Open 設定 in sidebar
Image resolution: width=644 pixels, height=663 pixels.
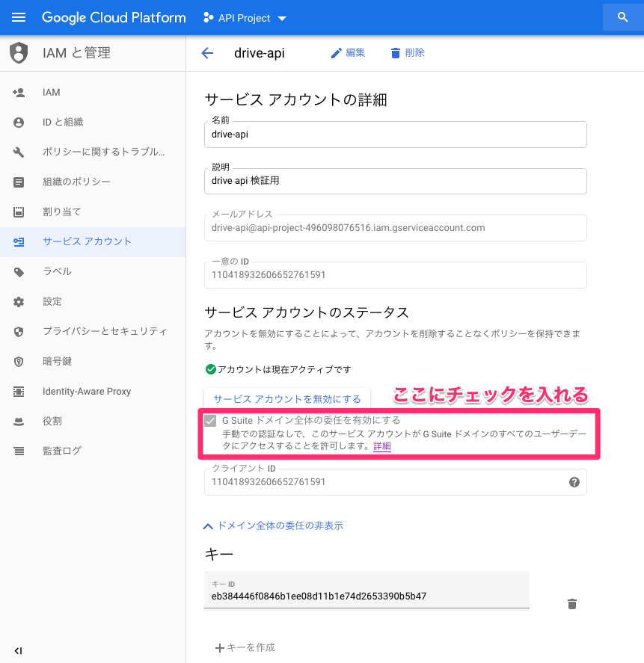[x=93, y=301]
